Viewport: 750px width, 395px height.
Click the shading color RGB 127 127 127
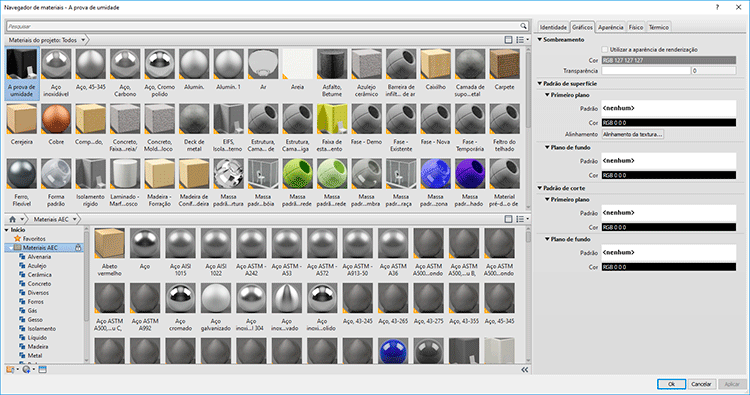(x=669, y=60)
